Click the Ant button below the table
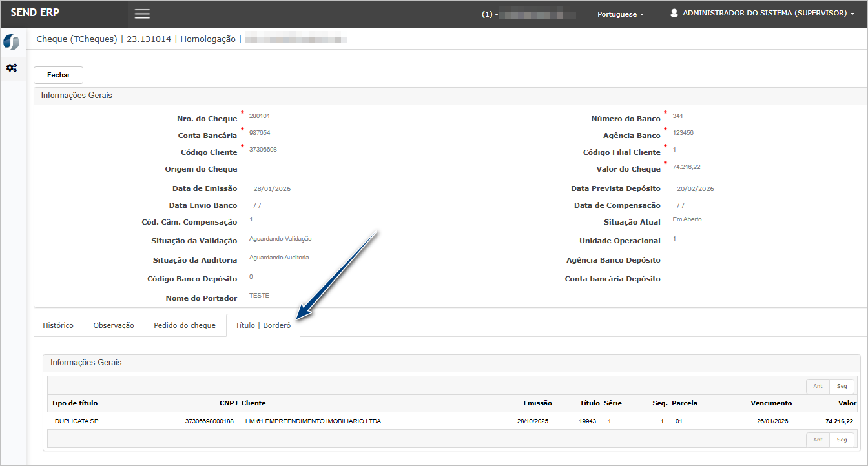Screen dimensions: 868x466 pyautogui.click(x=818, y=440)
